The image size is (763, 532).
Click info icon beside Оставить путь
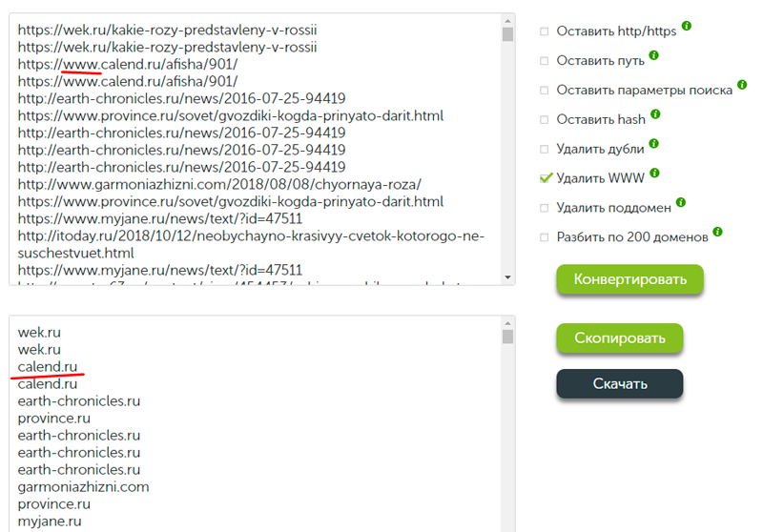654,55
